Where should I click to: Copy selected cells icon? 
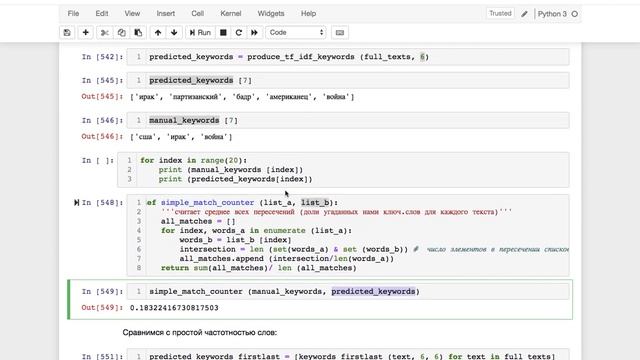(121, 33)
